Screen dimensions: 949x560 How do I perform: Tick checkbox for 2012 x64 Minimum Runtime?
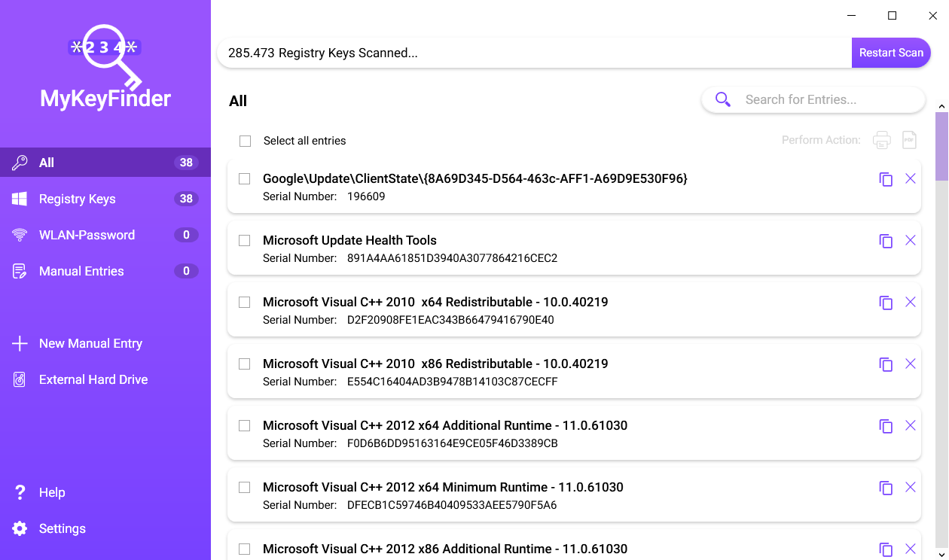(244, 487)
